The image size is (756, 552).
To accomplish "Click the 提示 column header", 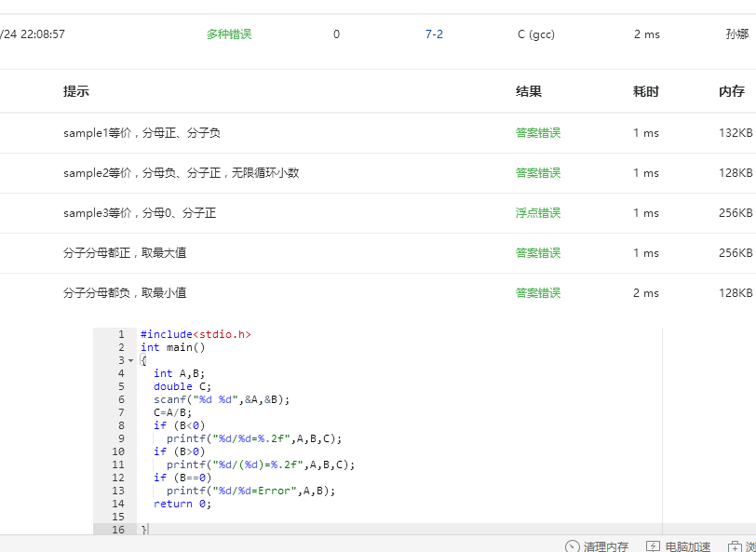I will pos(76,91).
